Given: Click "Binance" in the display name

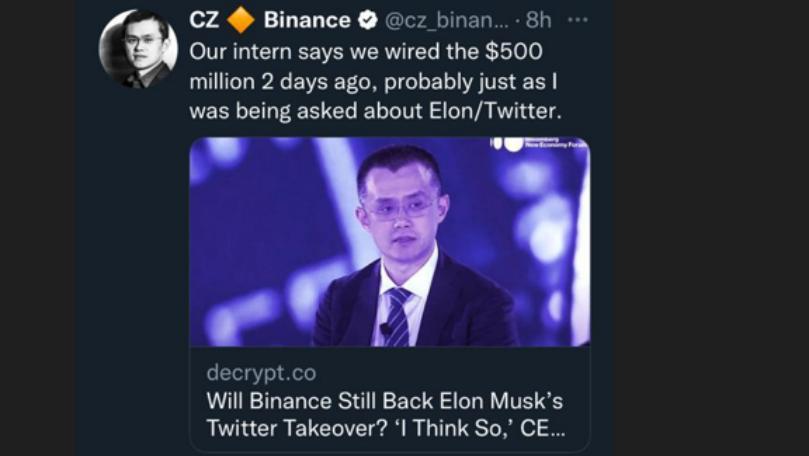Looking at the screenshot, I should point(306,20).
